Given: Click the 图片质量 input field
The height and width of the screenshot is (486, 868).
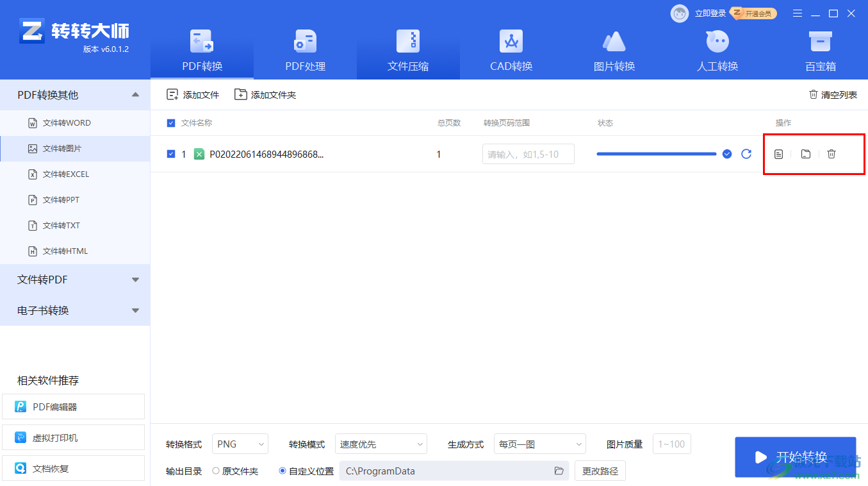Looking at the screenshot, I should 672,444.
